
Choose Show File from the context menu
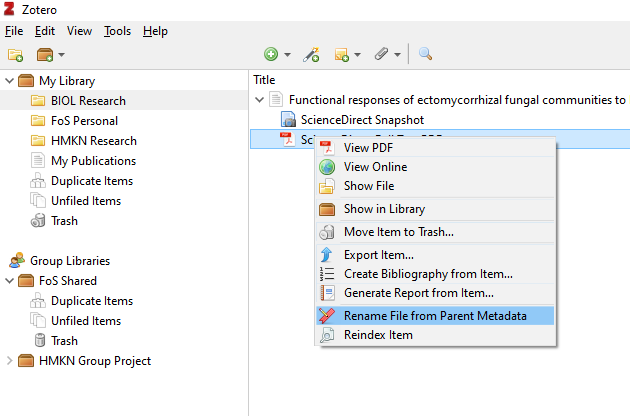tap(436, 186)
